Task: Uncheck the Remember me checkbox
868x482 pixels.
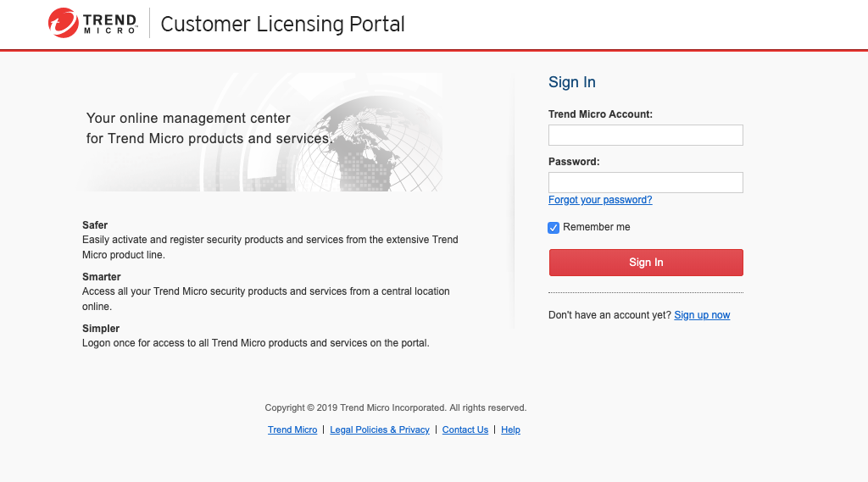Action: 554,227
